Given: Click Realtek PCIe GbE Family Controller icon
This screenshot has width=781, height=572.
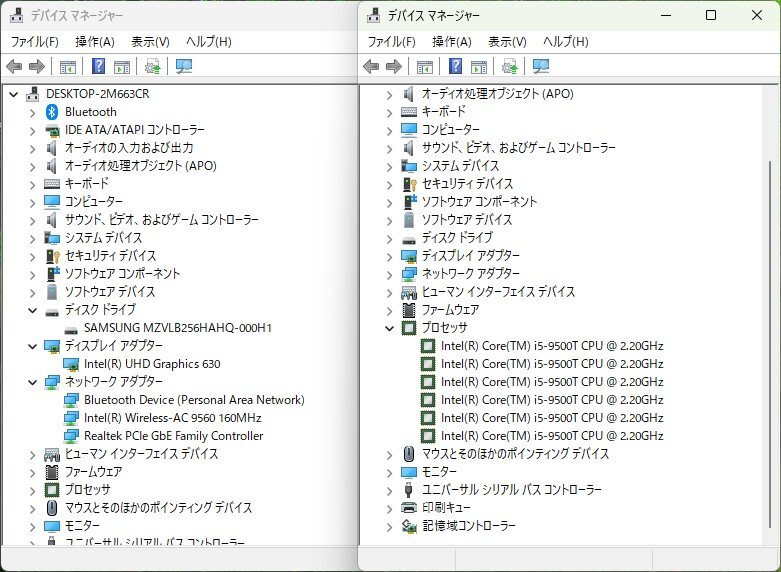Looking at the screenshot, I should [71, 436].
